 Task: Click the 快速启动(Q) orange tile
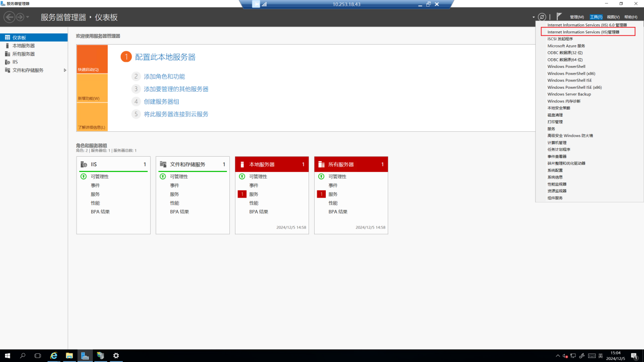pos(92,59)
